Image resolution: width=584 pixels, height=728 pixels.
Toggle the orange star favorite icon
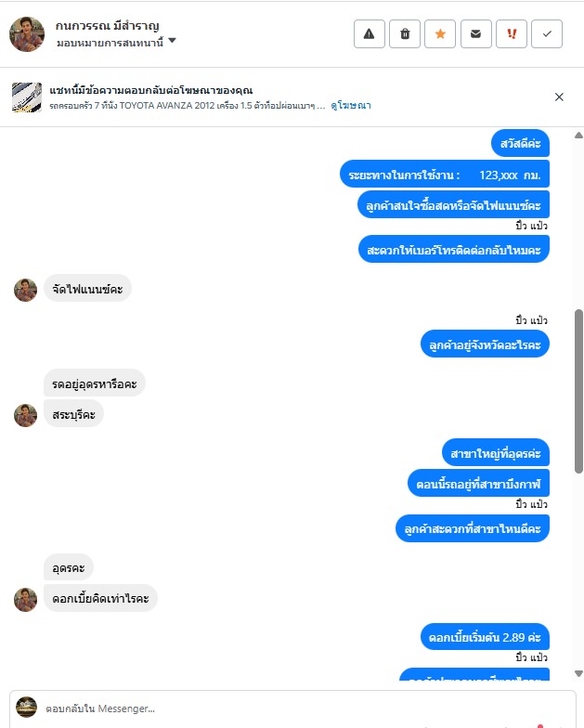pyautogui.click(x=440, y=33)
